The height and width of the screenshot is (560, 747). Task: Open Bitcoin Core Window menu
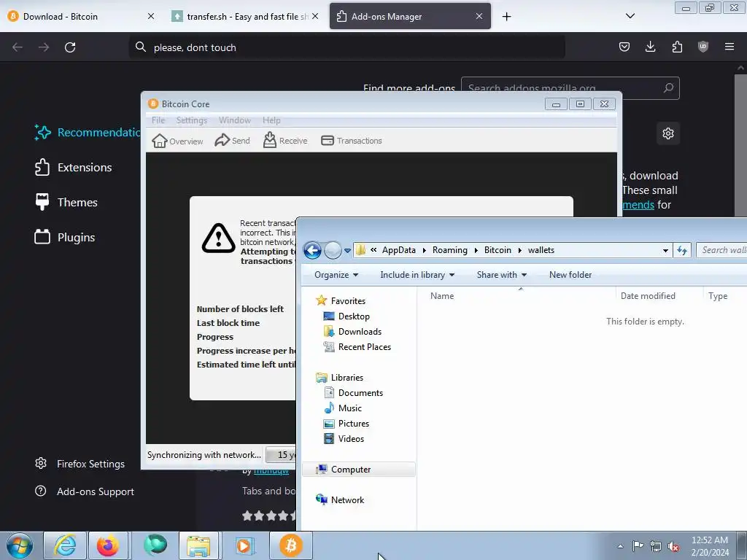(234, 120)
